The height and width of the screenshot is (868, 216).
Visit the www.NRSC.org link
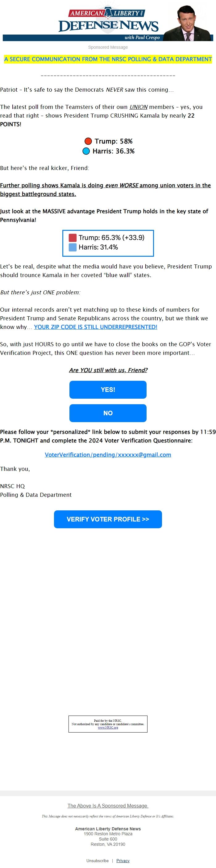pyautogui.click(x=108, y=728)
